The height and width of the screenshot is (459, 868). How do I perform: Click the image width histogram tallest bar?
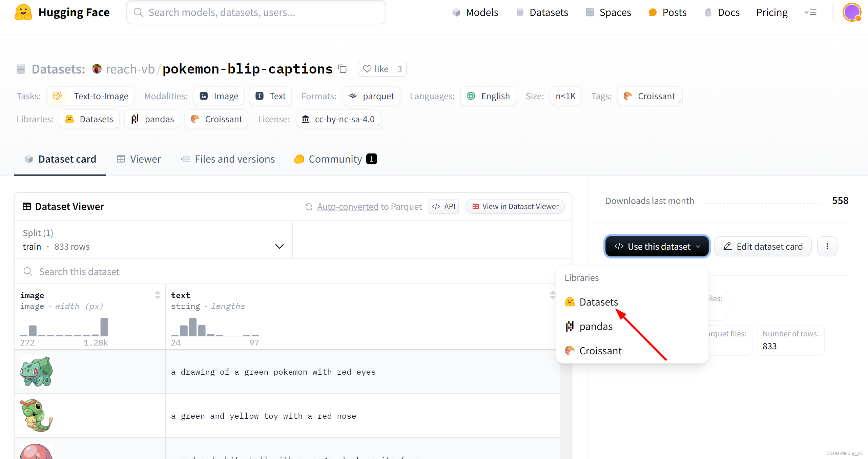[104, 327]
